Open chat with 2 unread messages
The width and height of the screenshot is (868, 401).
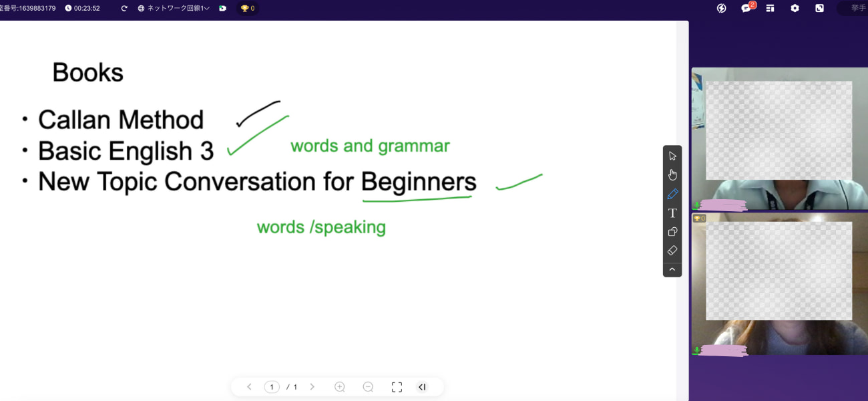746,9
